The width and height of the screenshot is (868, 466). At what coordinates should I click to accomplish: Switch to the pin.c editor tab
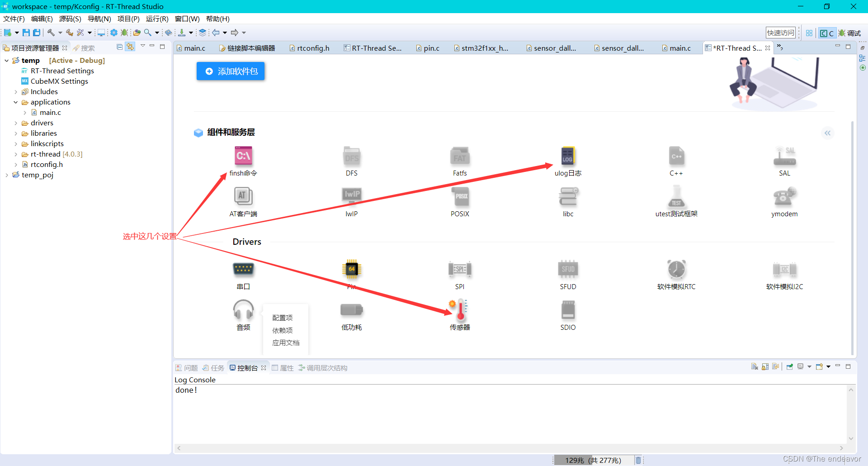pyautogui.click(x=428, y=48)
